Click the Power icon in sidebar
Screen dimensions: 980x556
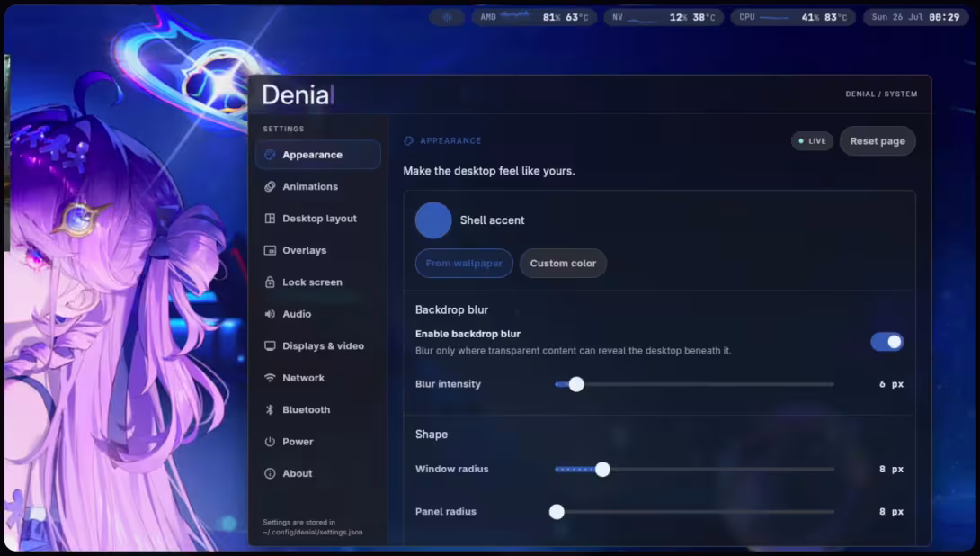pyautogui.click(x=270, y=442)
